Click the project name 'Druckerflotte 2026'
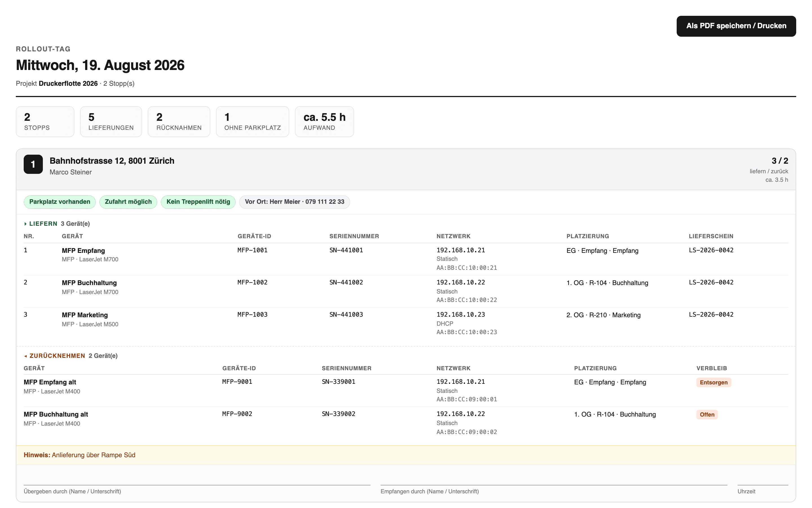The width and height of the screenshot is (812, 508). tap(68, 83)
